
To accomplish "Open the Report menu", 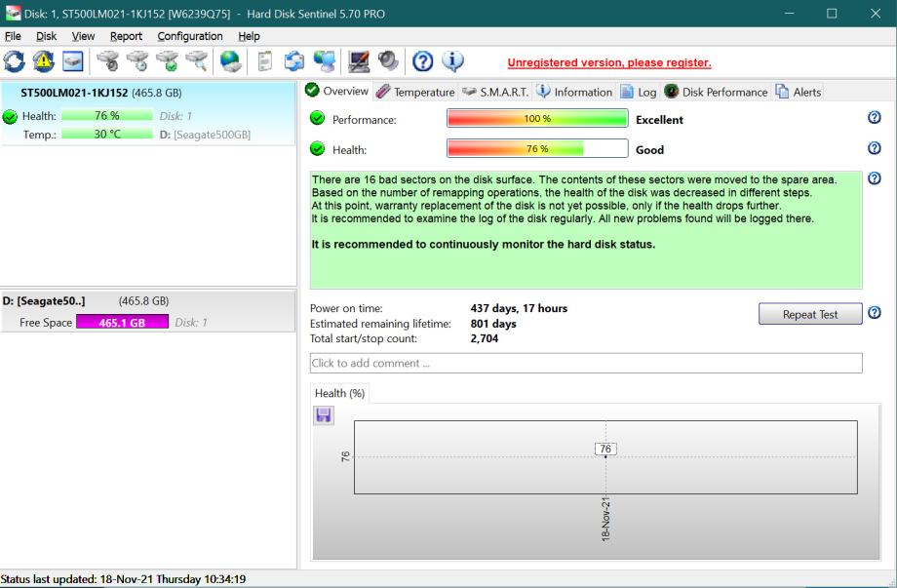I will 126,36.
